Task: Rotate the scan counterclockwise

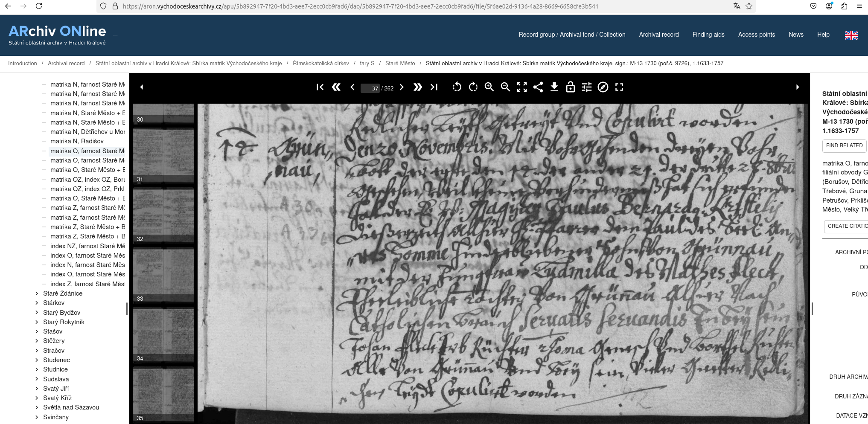Action: (x=457, y=87)
